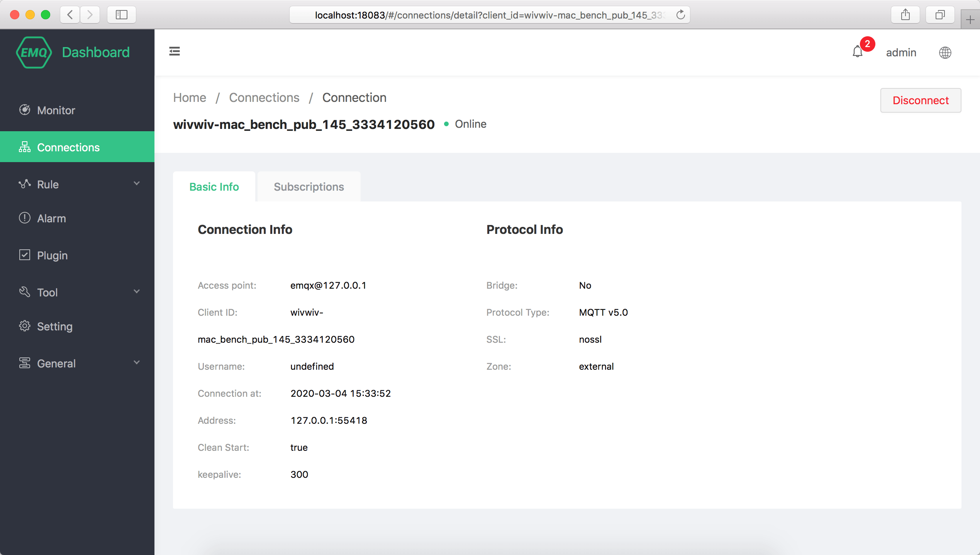
Task: Click the EMQ logo icon
Action: [x=34, y=52]
